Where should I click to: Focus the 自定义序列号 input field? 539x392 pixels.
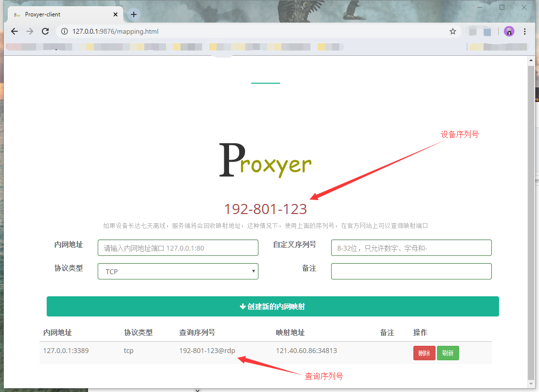[411, 248]
